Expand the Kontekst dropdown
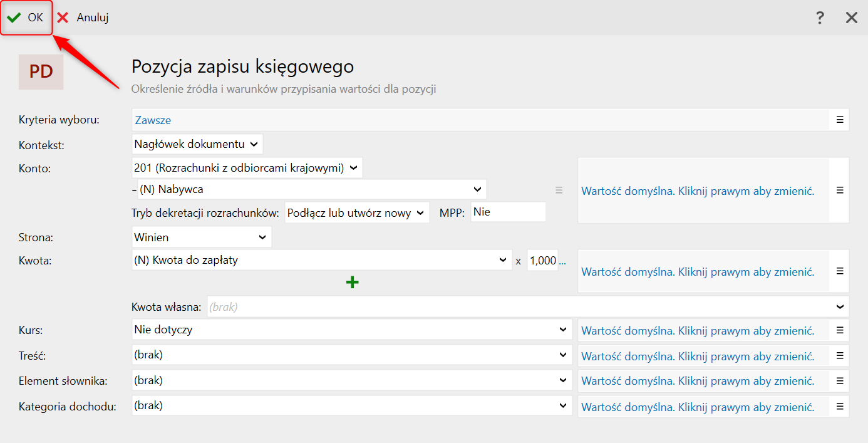 click(x=197, y=144)
